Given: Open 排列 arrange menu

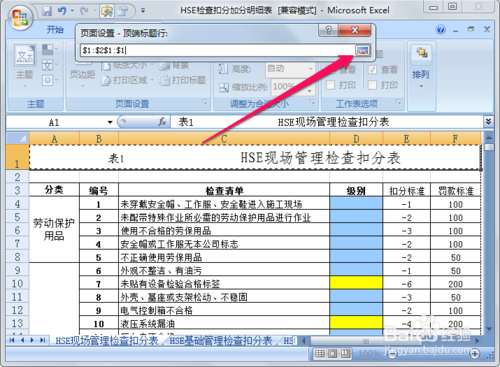Looking at the screenshot, I should (421, 67).
